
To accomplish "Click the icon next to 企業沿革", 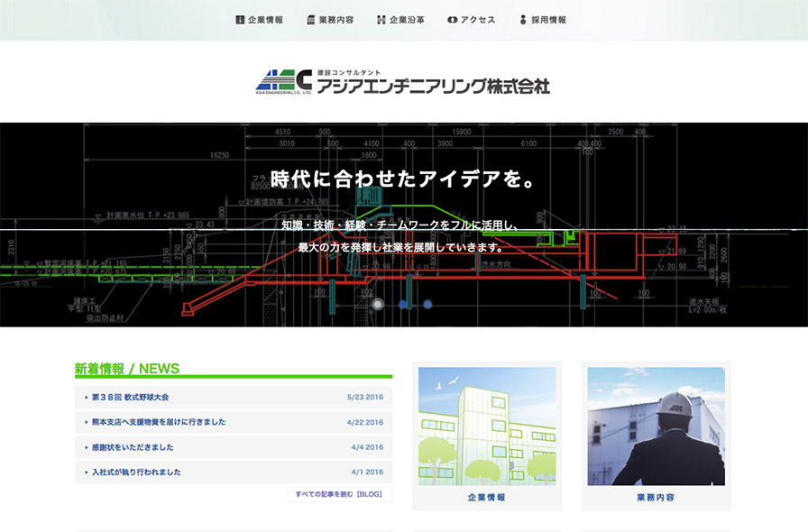I will click(381, 20).
